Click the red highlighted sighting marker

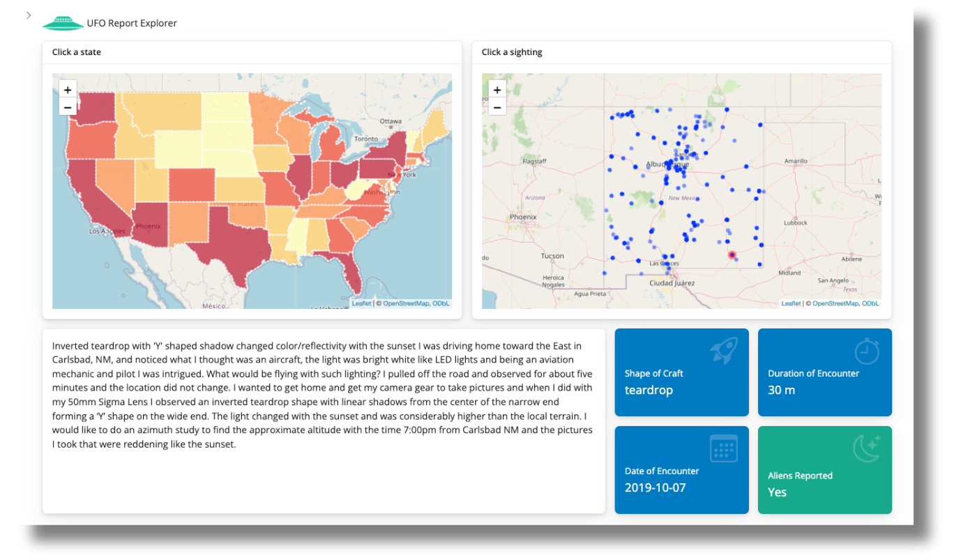tap(732, 255)
